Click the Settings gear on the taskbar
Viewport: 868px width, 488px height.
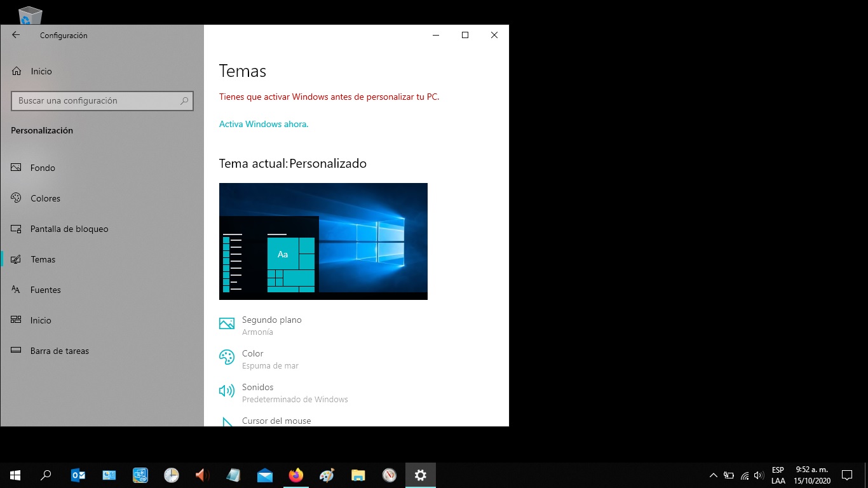(421, 475)
